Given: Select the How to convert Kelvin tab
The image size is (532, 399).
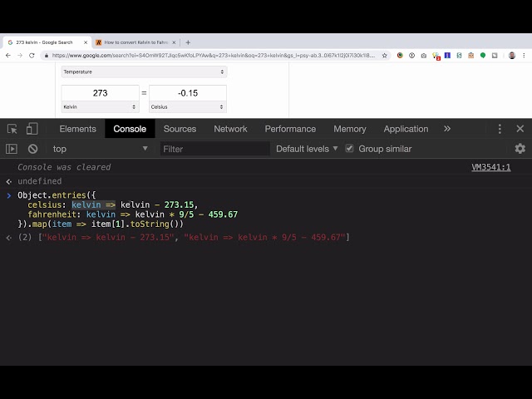Looking at the screenshot, I should pos(135,42).
